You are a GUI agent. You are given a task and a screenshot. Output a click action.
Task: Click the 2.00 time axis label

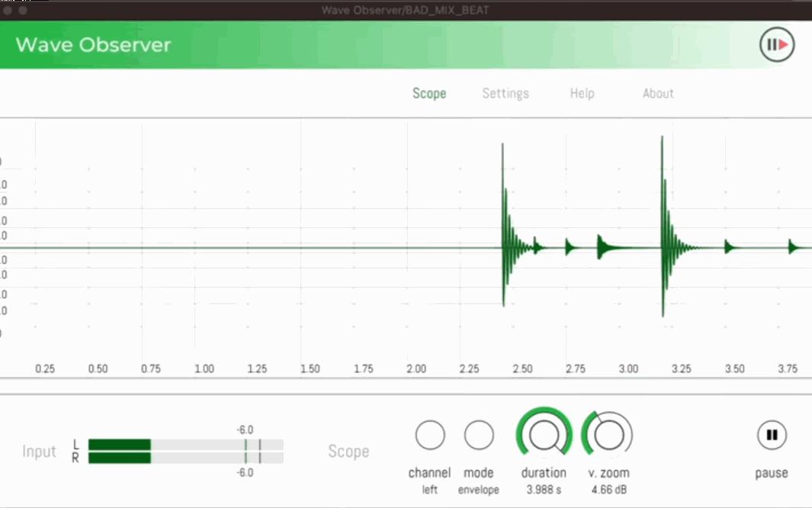tap(416, 368)
